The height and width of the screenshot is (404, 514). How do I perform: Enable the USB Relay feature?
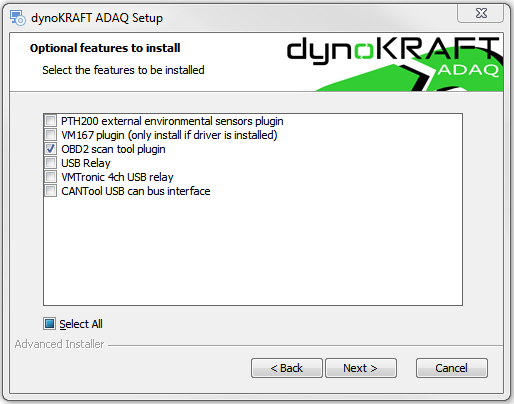click(x=51, y=163)
